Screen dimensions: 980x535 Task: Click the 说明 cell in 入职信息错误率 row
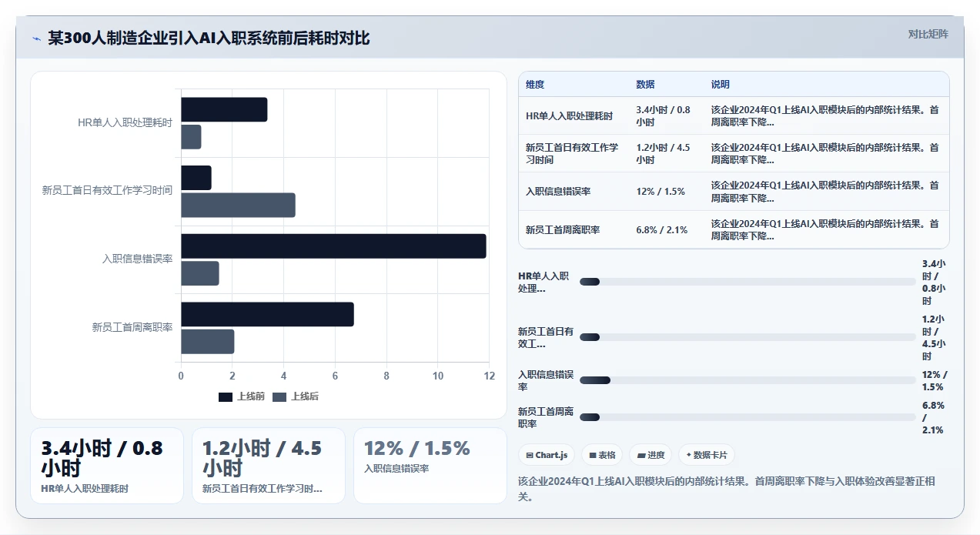coord(826,192)
